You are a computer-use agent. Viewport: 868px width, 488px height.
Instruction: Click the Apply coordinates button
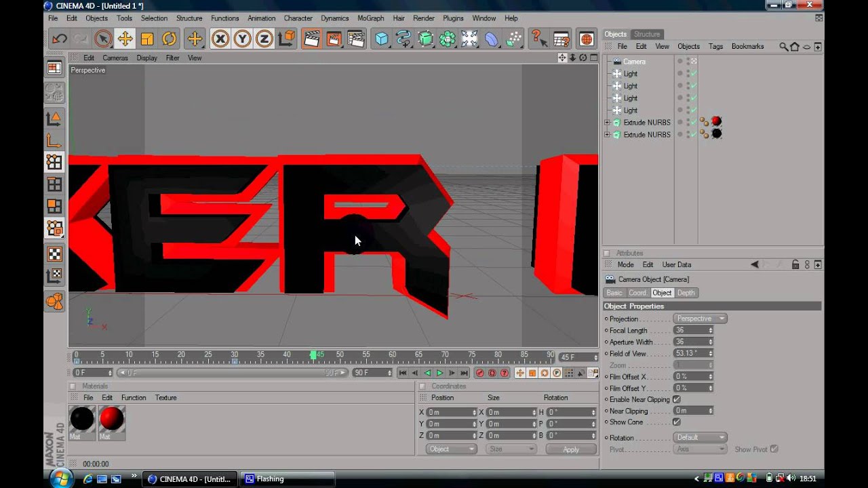click(x=571, y=449)
